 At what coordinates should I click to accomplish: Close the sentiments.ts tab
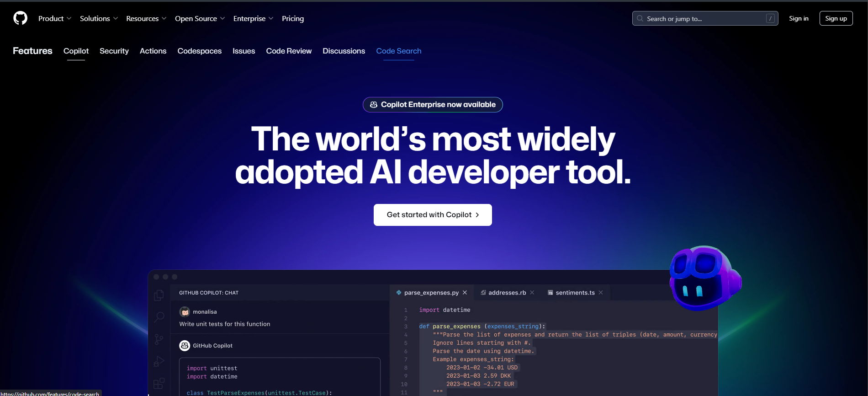601,293
